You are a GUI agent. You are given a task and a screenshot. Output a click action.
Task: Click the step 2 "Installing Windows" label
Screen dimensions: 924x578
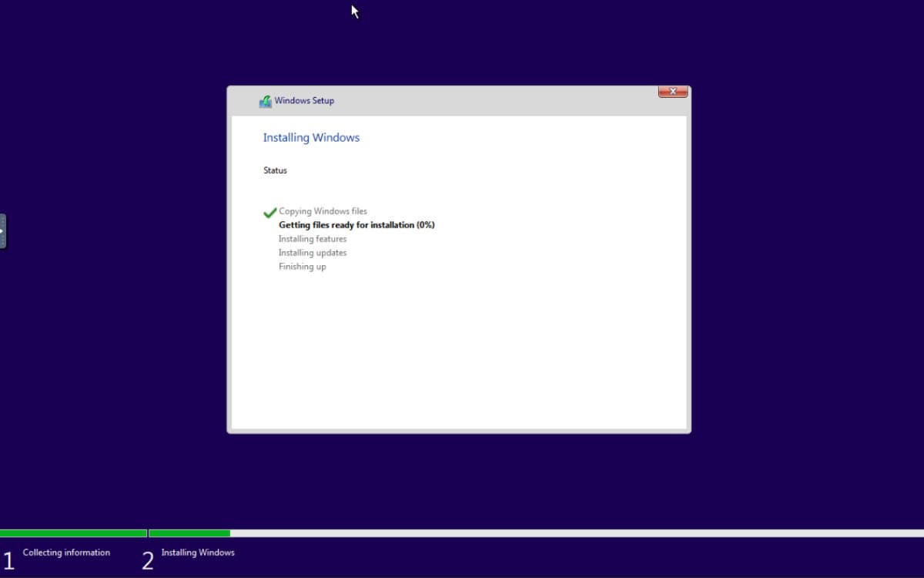click(198, 553)
